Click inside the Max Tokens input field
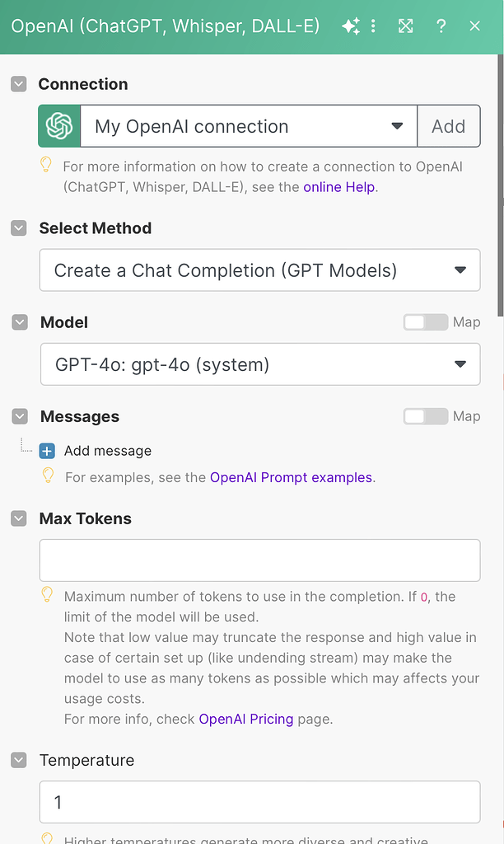 click(x=259, y=560)
